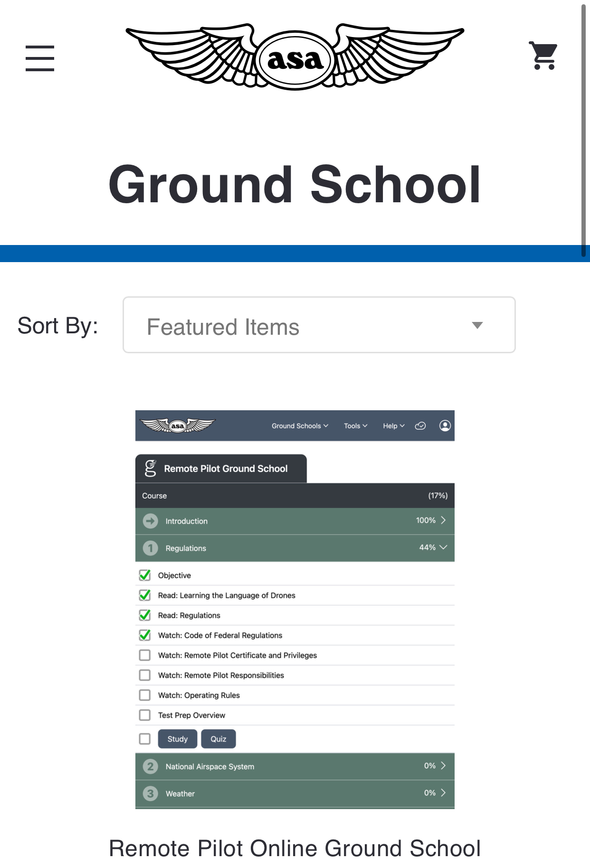
Task: Uncheck the Objective checkbox
Action: [x=145, y=576]
